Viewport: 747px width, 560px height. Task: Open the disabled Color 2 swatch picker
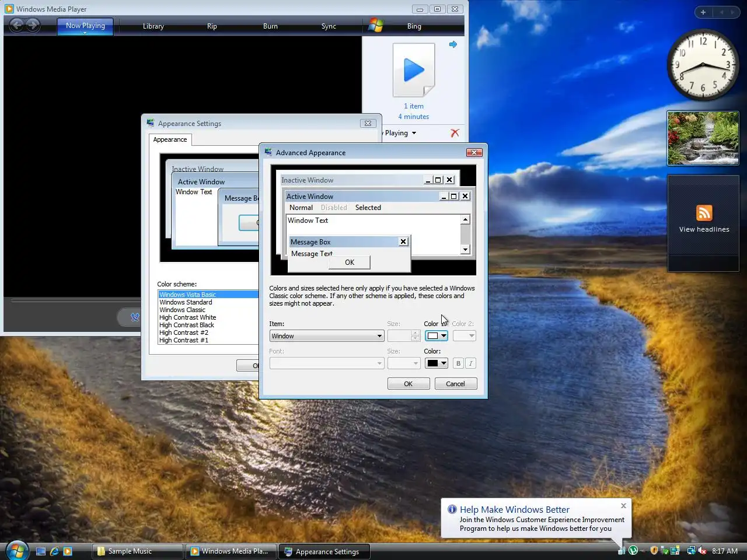[x=465, y=336]
